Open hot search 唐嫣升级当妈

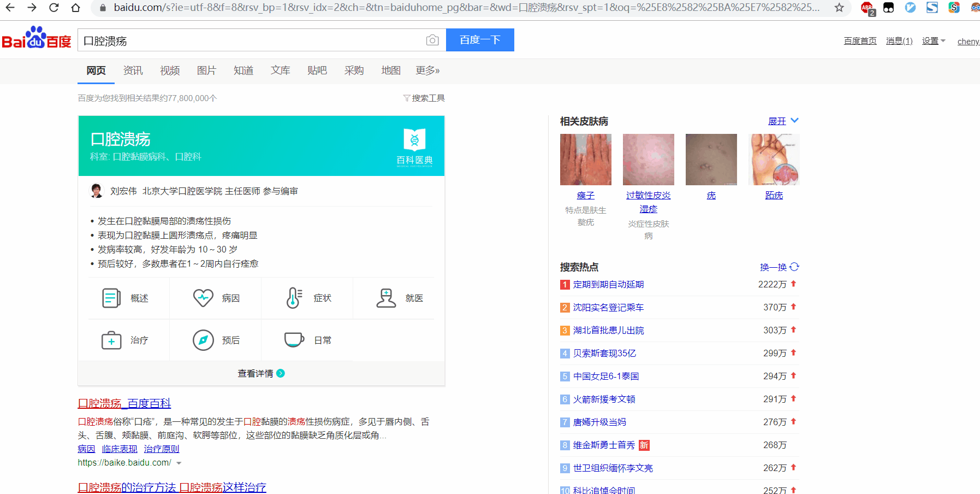point(599,422)
